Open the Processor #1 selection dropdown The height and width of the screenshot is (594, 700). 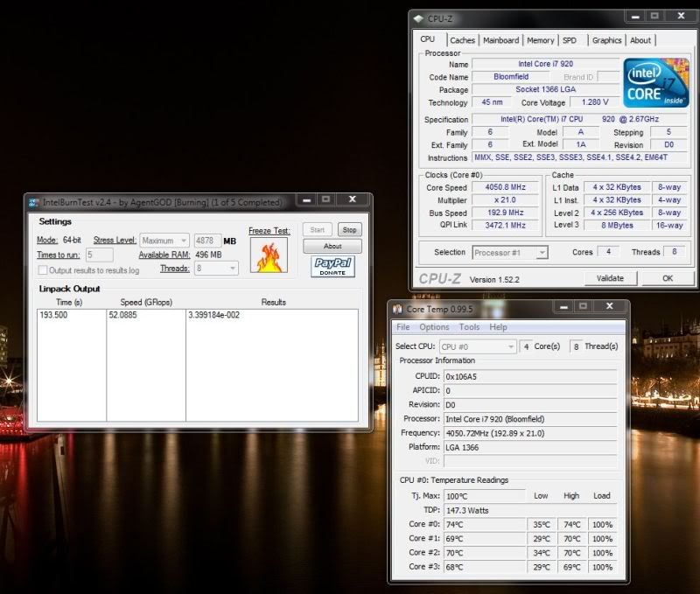(510, 253)
